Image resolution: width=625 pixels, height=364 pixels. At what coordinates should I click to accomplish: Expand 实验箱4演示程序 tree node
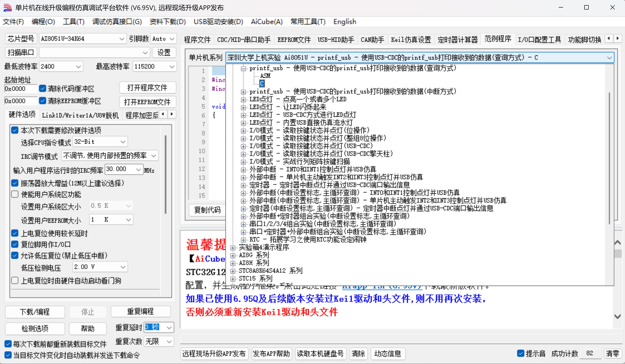pos(233,248)
